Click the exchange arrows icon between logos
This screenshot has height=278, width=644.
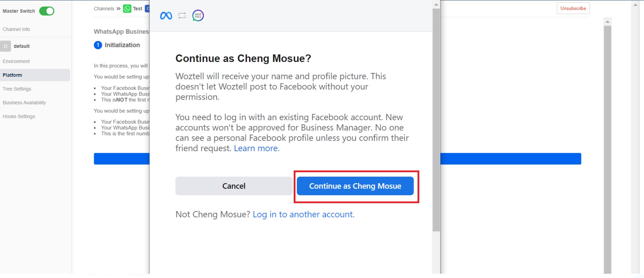[x=182, y=16]
